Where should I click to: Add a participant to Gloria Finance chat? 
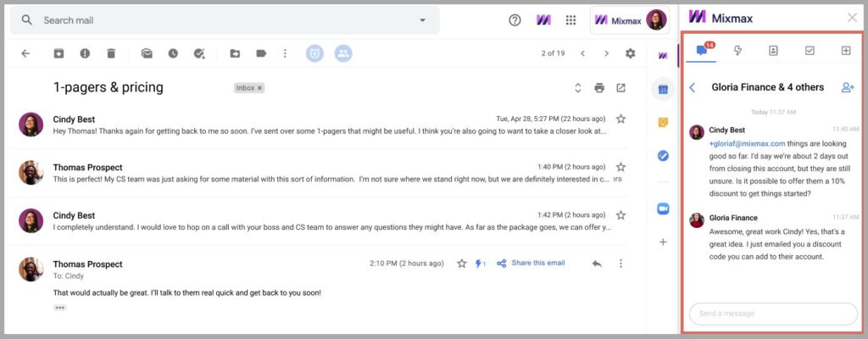[848, 87]
